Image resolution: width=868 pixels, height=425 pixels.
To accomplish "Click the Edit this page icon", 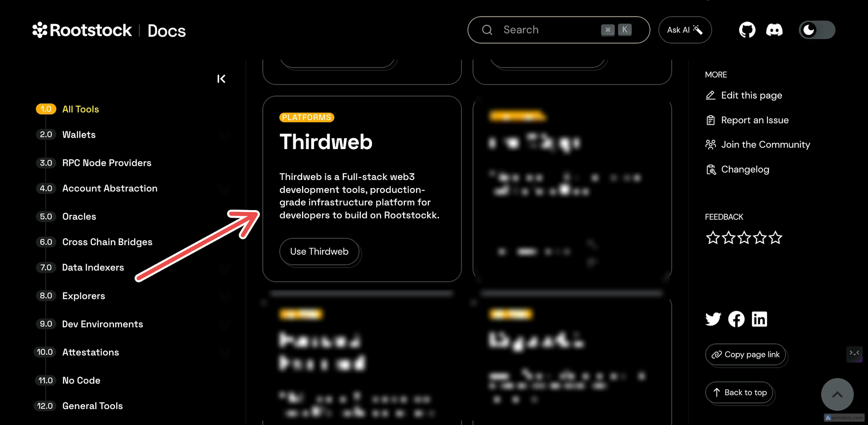I will pos(710,95).
